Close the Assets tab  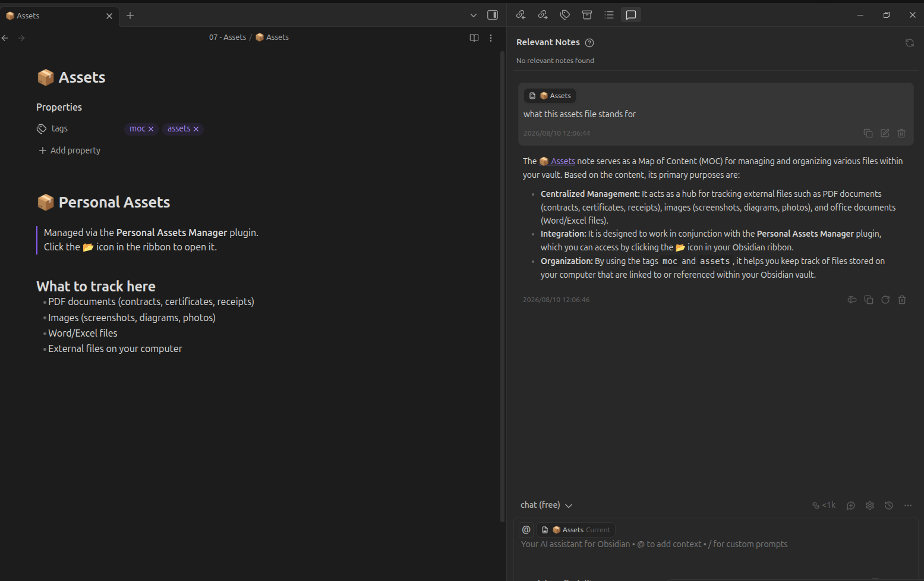109,16
